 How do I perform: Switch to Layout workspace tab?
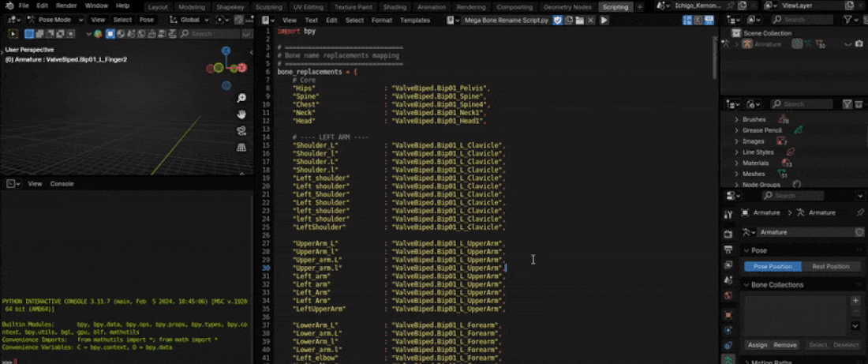(158, 7)
